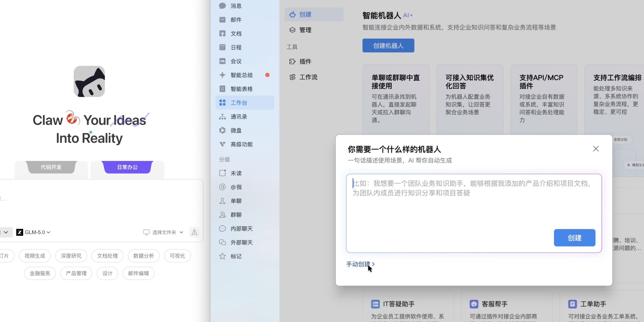Screen dimensions: 644x322
Task: Click the 创建机器人 button
Action: click(x=388, y=46)
